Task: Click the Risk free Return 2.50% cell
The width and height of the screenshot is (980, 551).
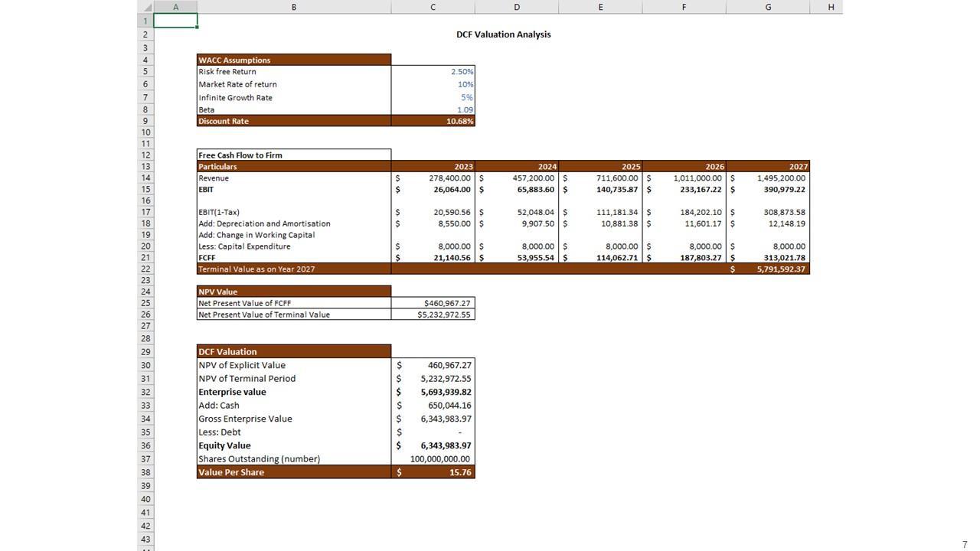Action: (x=433, y=71)
